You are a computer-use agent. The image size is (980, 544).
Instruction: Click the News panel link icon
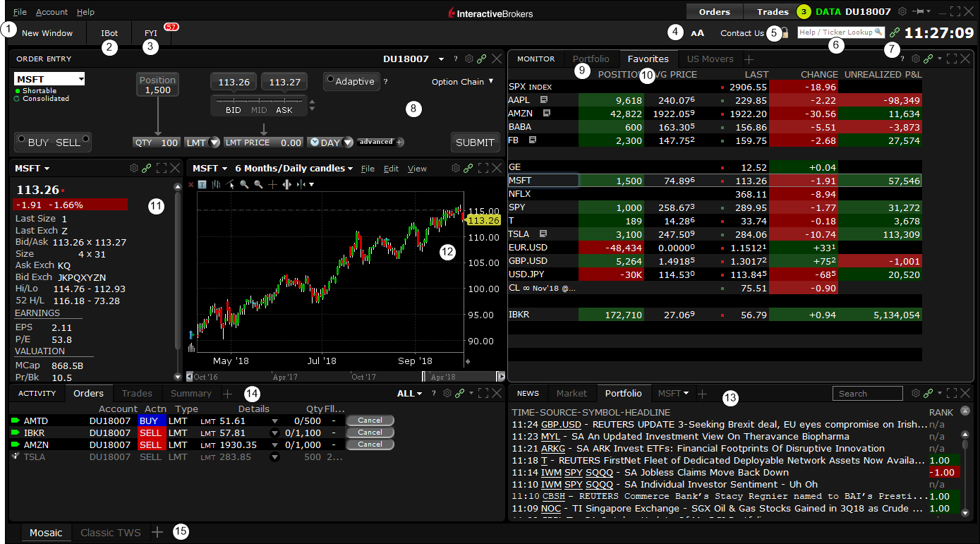click(928, 393)
